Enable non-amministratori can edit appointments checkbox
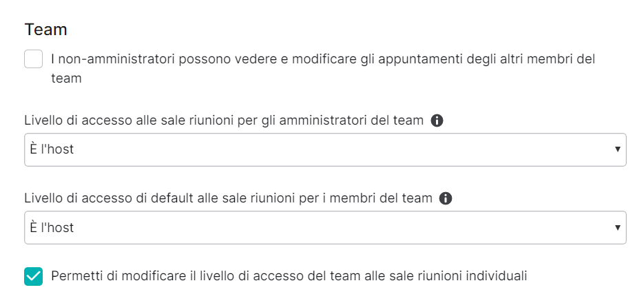644x303 pixels. tap(33, 59)
